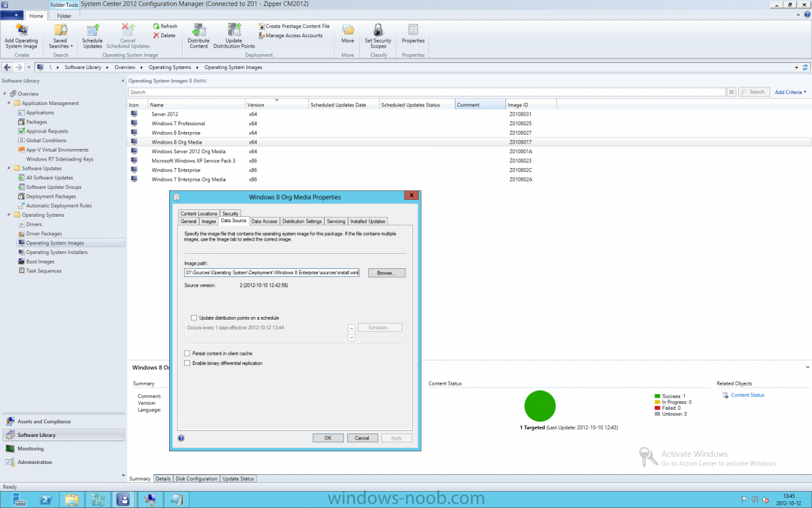Click in the list Search box

[x=427, y=92]
